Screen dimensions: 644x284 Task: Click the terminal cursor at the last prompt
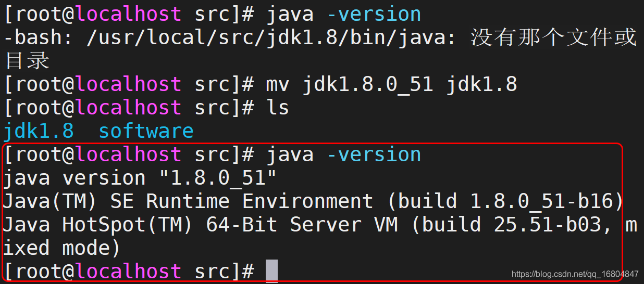(271, 272)
